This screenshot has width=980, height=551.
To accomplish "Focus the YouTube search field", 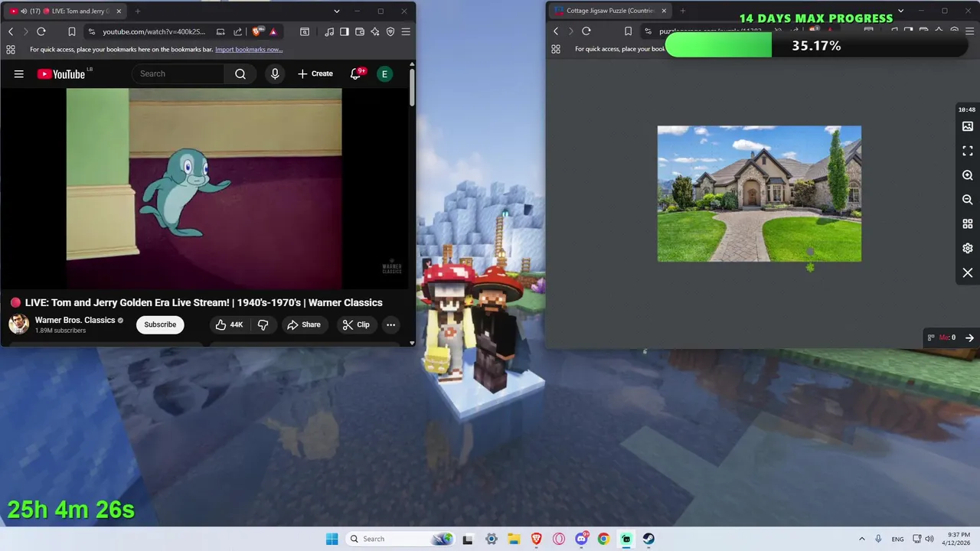I will point(178,74).
